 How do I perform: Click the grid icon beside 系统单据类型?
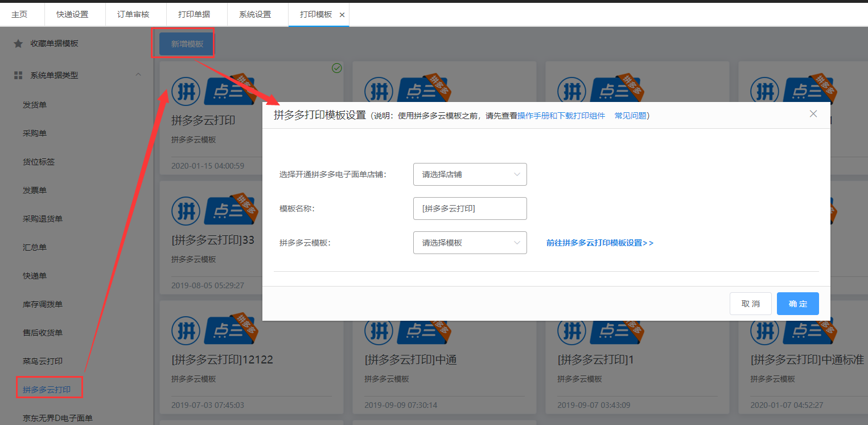[18, 75]
